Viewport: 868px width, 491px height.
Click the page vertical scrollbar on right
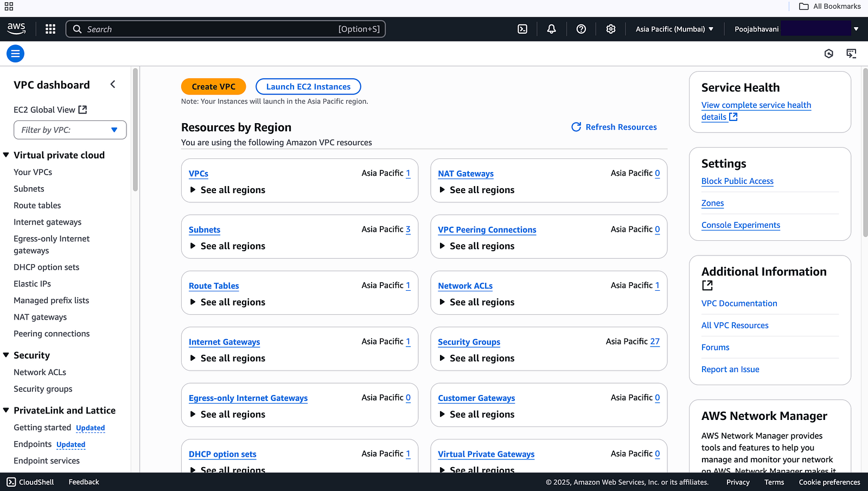(865, 152)
